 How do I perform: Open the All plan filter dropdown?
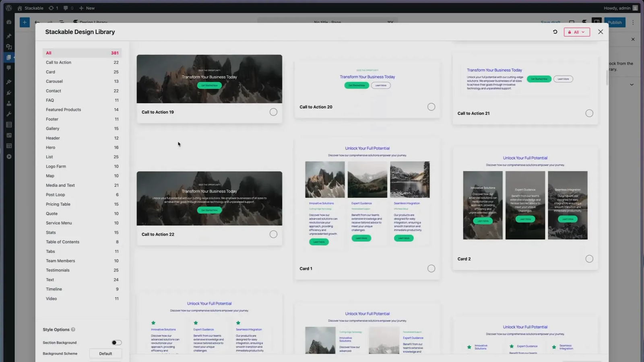(577, 32)
